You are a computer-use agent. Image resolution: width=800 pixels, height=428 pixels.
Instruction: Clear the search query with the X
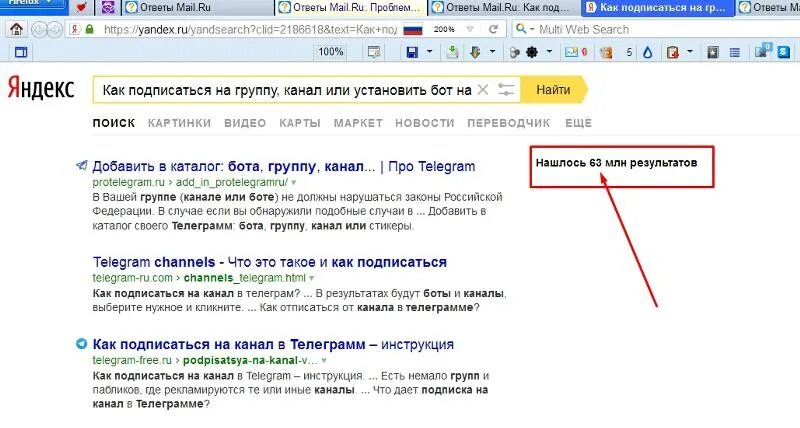(482, 90)
